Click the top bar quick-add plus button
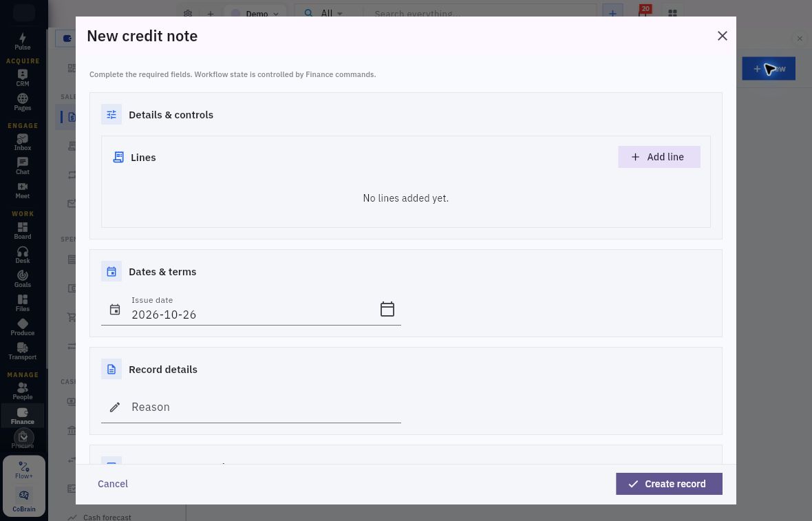 click(612, 14)
